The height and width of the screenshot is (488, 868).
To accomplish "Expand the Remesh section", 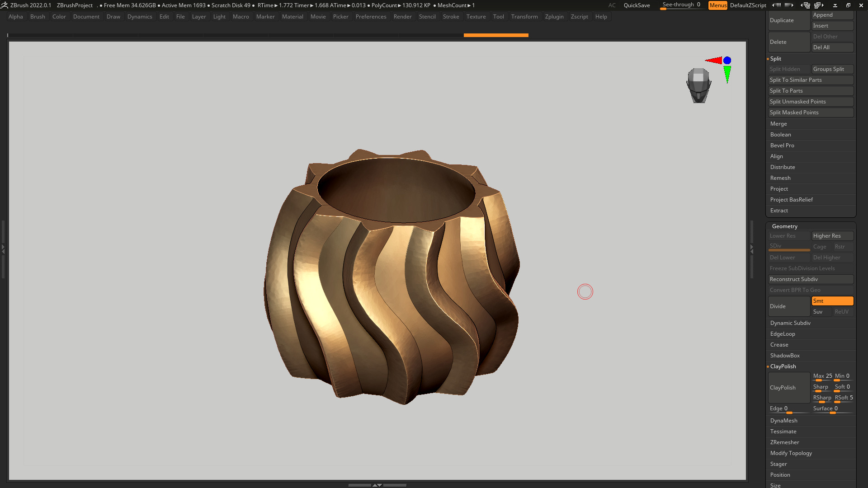I will (x=780, y=178).
